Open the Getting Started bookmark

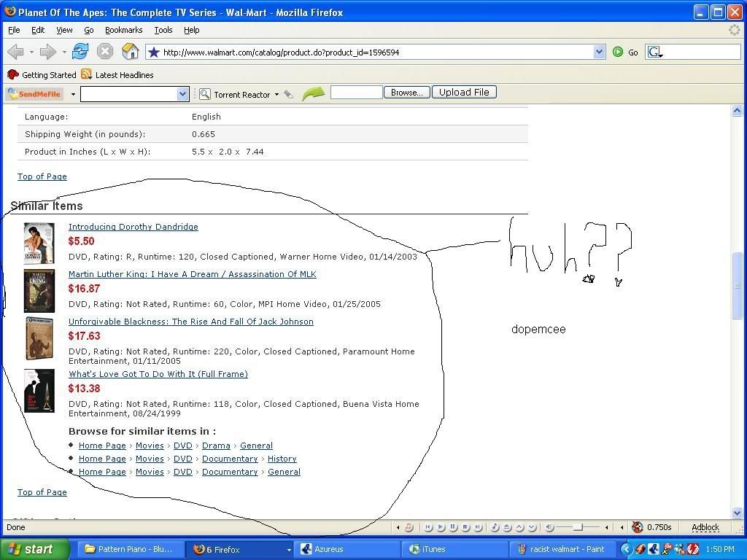click(42, 75)
